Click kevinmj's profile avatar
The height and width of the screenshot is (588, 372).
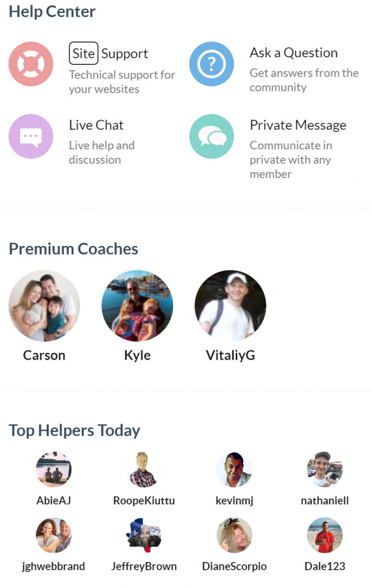[x=235, y=469]
